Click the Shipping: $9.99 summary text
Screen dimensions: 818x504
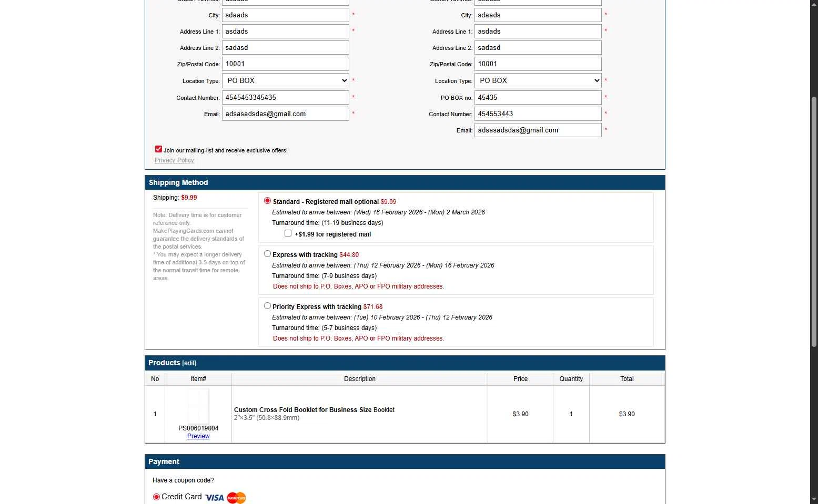pos(175,198)
